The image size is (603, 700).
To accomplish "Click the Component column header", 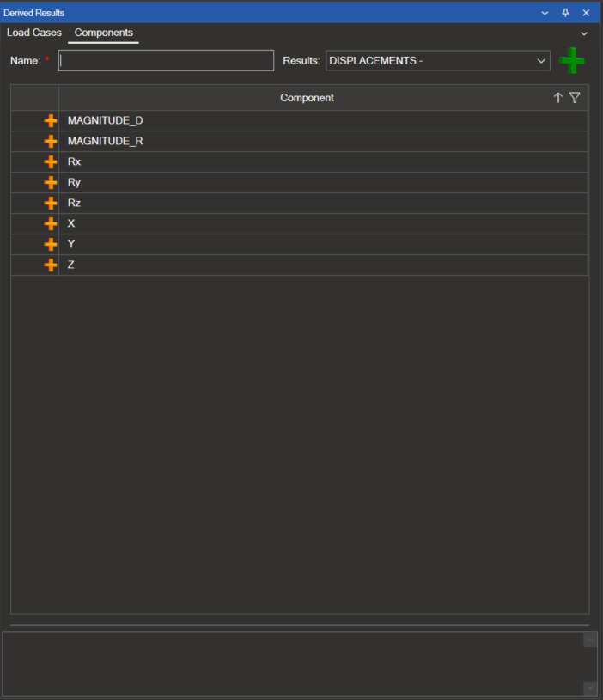I will click(307, 98).
